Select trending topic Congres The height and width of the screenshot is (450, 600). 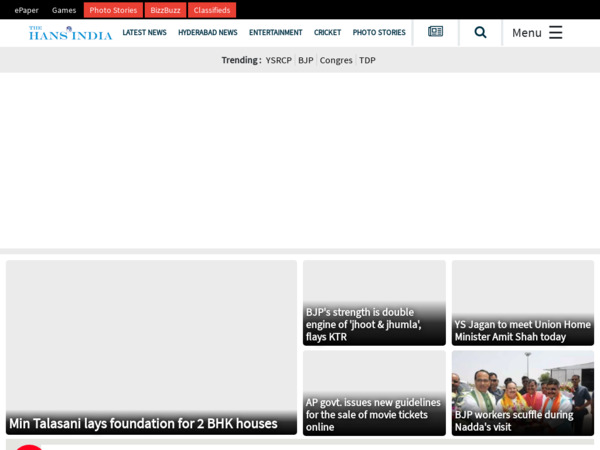pyautogui.click(x=336, y=60)
